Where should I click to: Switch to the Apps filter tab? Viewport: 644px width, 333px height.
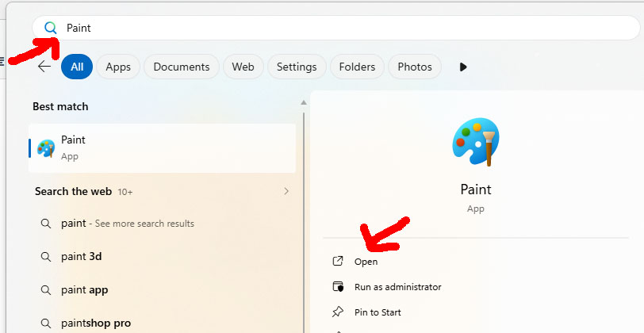click(x=118, y=67)
